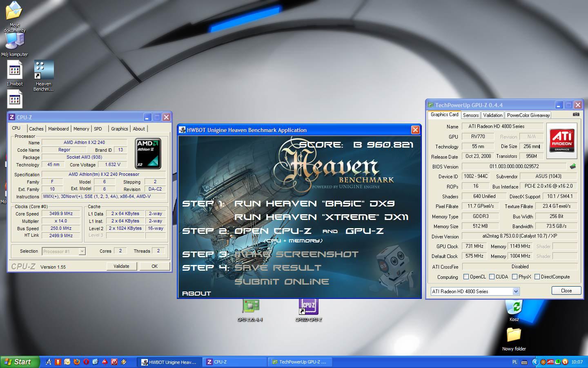Click Submit Online in Heaven app
This screenshot has height=368, width=588.
pos(282,281)
